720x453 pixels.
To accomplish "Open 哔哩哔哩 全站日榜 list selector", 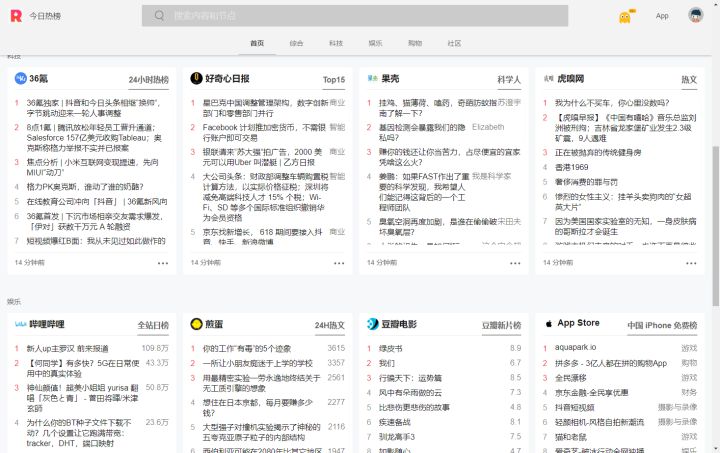I will (153, 325).
